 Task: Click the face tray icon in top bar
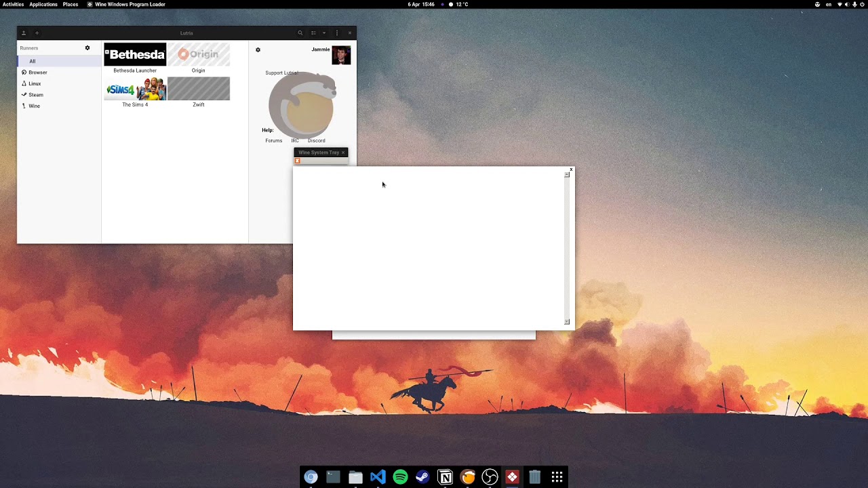[817, 4]
